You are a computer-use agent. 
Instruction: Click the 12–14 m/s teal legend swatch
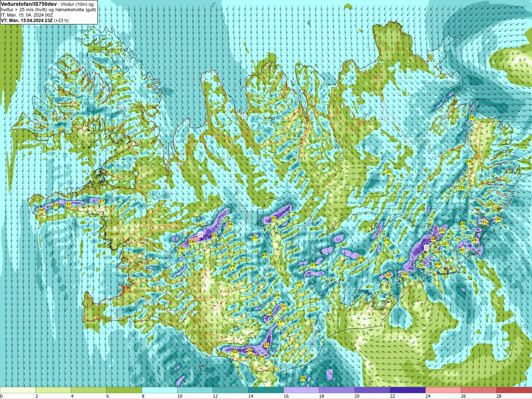click(x=231, y=390)
